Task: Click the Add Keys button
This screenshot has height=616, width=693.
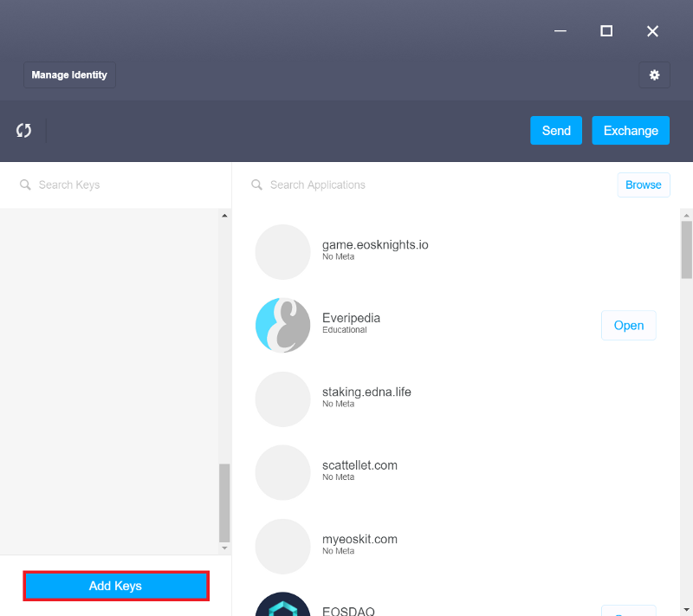Action: pos(116,586)
